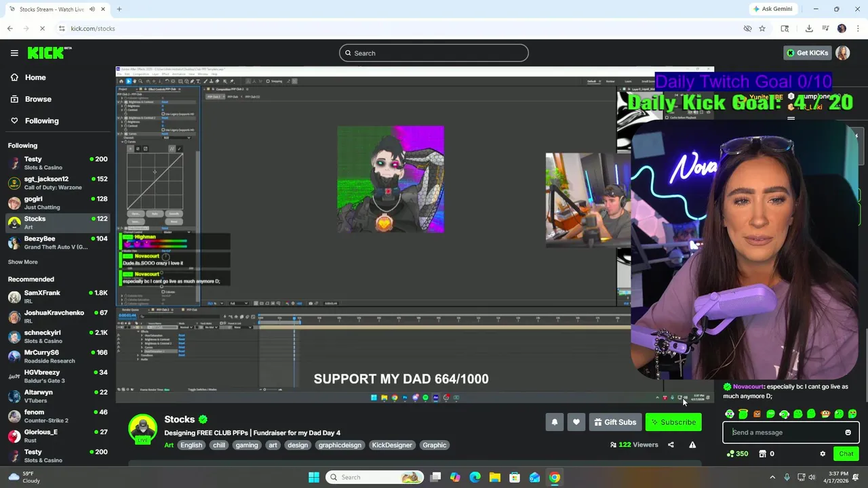Open Chrome media controls icon
This screenshot has height=488, width=868.
click(x=825, y=28)
